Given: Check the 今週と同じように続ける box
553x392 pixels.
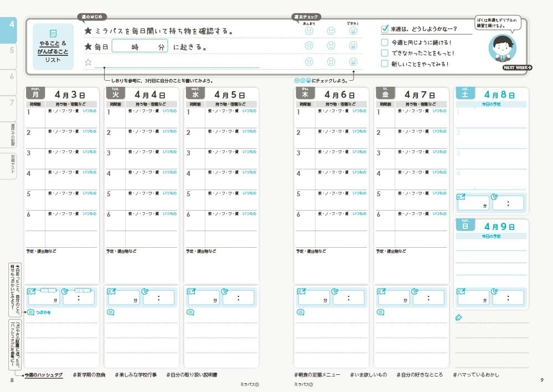Looking at the screenshot, I should tap(385, 42).
